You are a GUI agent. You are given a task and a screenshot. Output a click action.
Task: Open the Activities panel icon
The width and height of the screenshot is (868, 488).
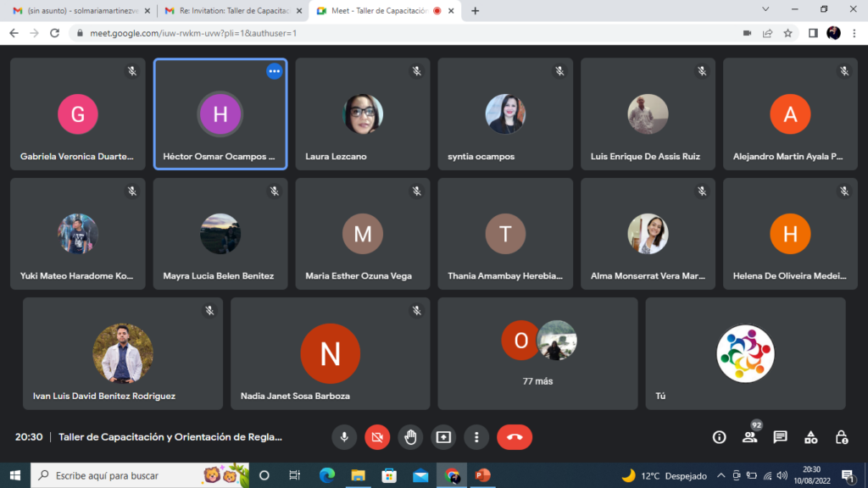[810, 437]
